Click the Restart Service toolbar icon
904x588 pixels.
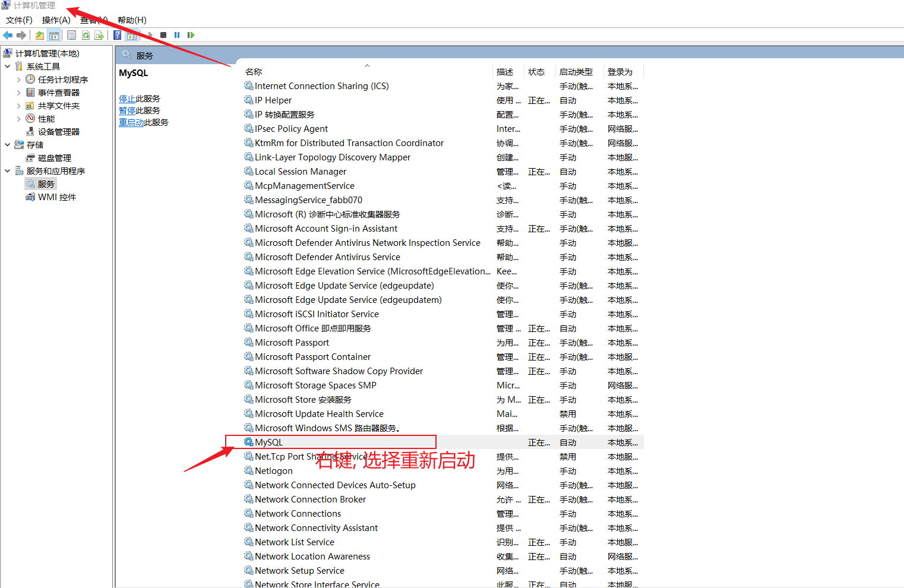click(191, 35)
